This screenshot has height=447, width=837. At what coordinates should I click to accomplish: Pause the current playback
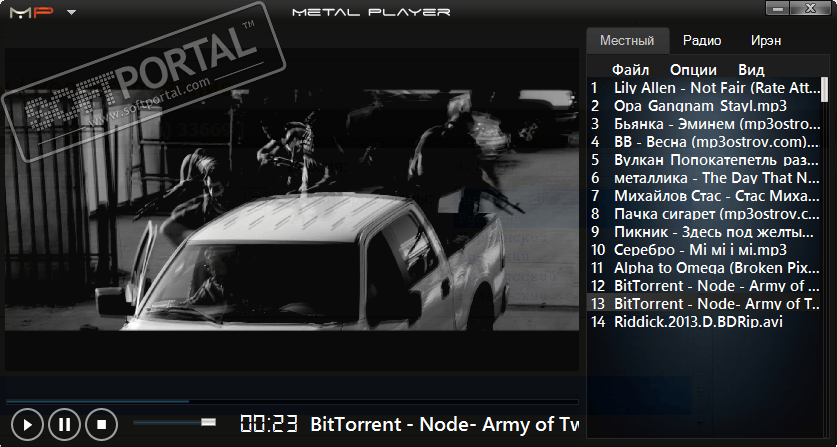[x=64, y=425]
